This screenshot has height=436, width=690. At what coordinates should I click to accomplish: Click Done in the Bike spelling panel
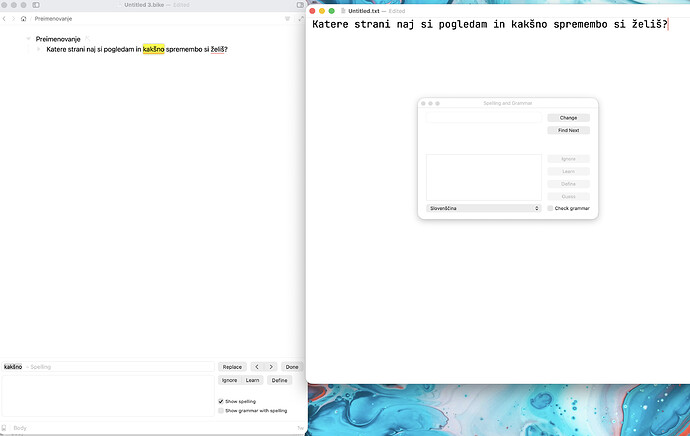292,367
